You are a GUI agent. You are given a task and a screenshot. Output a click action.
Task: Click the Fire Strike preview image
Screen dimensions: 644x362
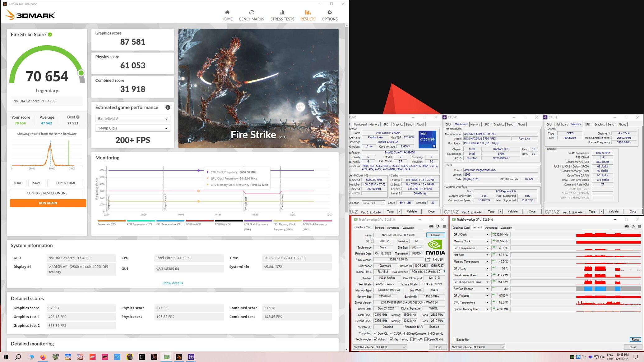click(258, 89)
